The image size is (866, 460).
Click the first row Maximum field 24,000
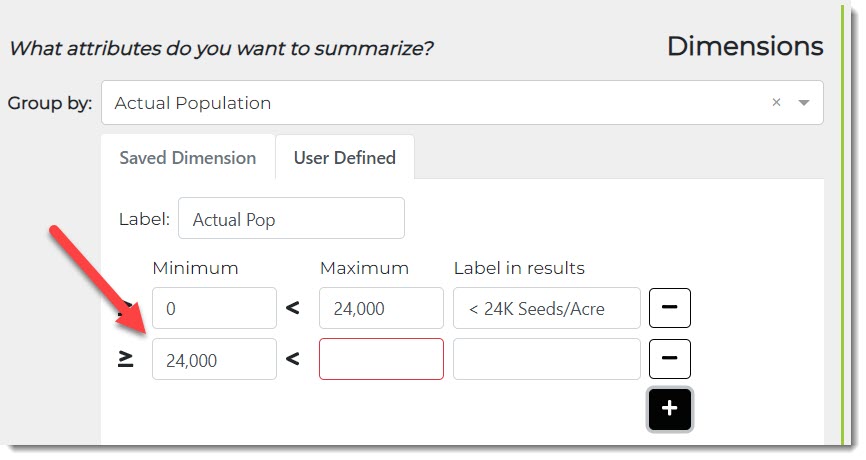381,309
